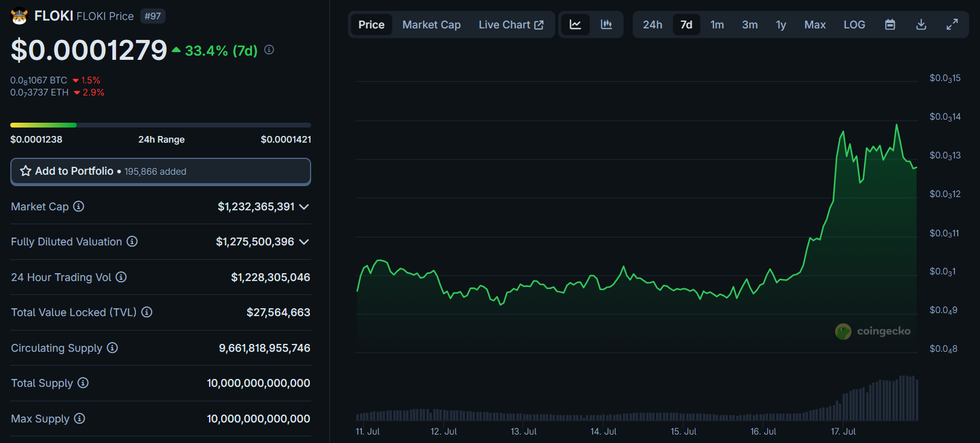Set chart range to 24h
Viewport: 980px width, 443px height.
coord(653,25)
